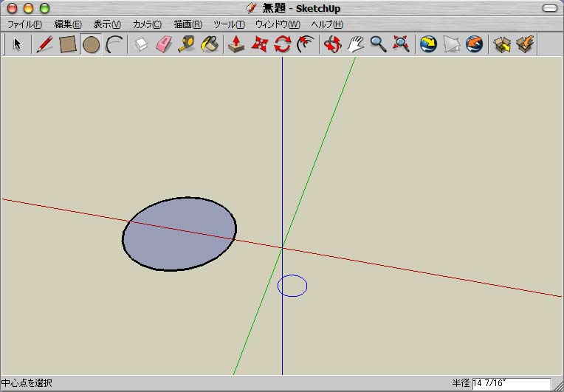Image resolution: width=564 pixels, height=392 pixels.
Task: Select the arrow Select tool
Action: (17, 44)
